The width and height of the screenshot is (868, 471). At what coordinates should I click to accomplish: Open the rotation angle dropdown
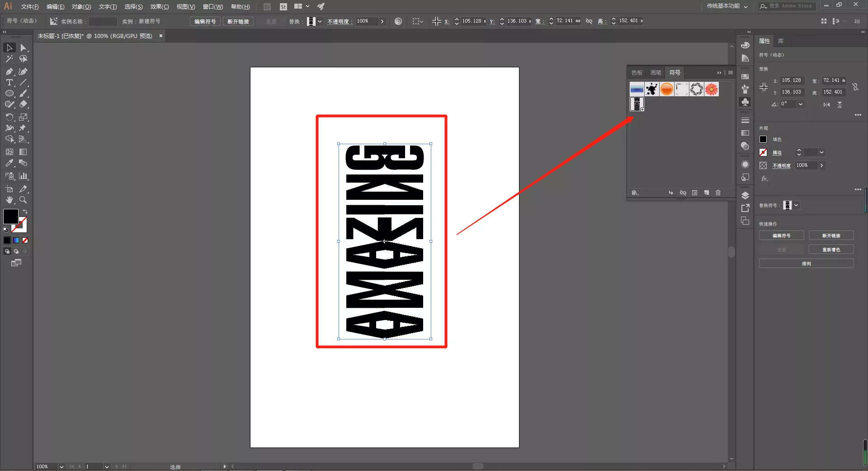coord(801,104)
